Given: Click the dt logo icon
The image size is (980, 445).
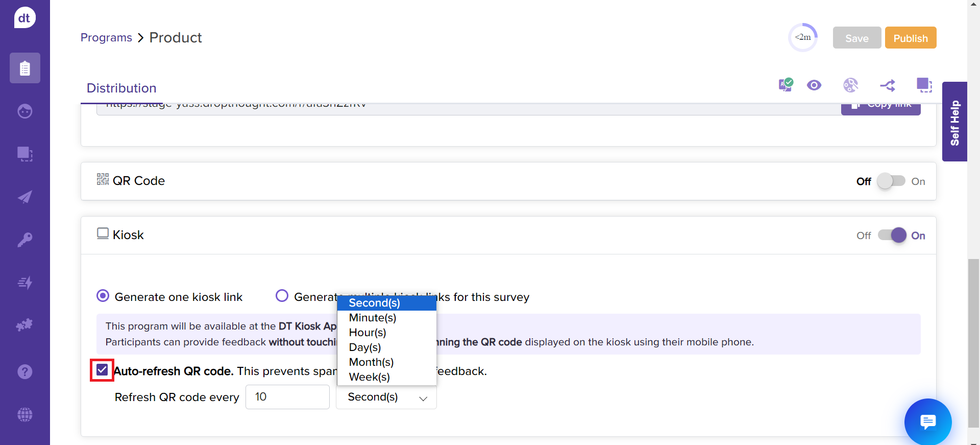Looking at the screenshot, I should (24, 18).
